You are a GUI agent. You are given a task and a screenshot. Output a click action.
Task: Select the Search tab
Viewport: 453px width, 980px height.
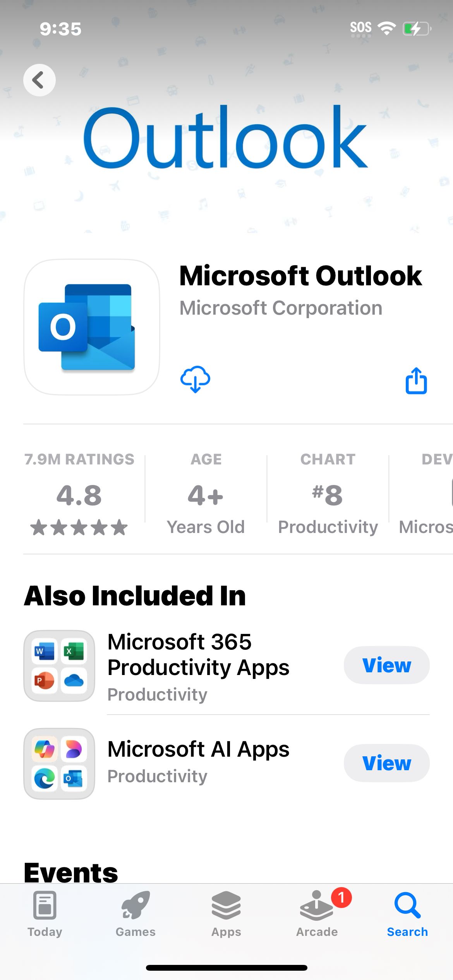(x=407, y=914)
